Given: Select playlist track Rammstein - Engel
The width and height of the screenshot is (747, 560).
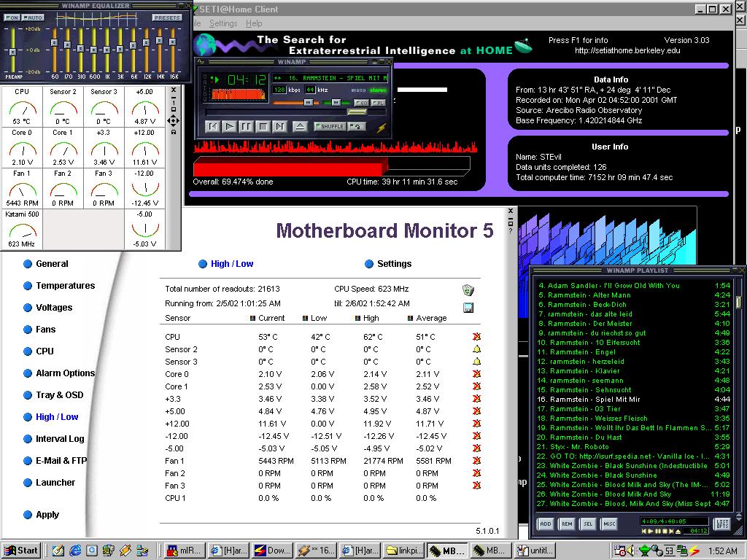Looking at the screenshot, I should click(x=633, y=352).
